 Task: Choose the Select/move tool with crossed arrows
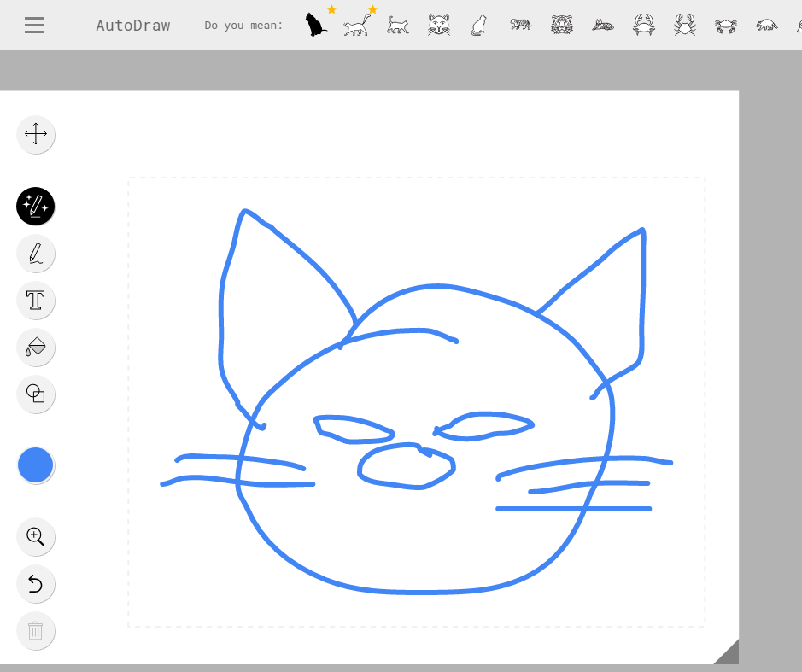coord(36,134)
